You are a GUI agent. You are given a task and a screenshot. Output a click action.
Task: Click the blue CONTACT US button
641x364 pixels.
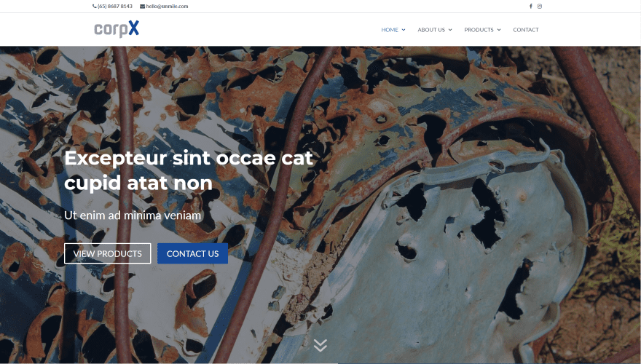click(x=192, y=253)
